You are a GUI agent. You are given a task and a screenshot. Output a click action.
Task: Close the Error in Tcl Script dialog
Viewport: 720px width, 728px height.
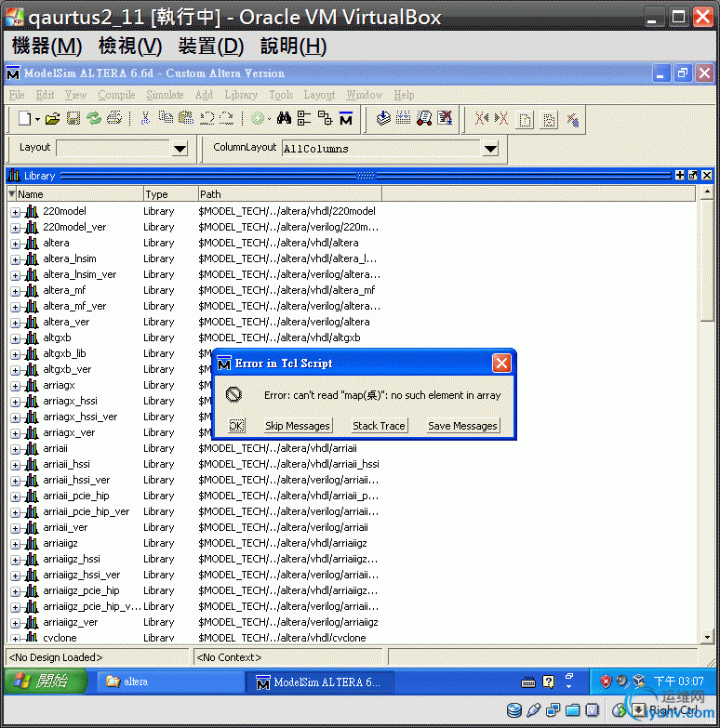pos(501,364)
